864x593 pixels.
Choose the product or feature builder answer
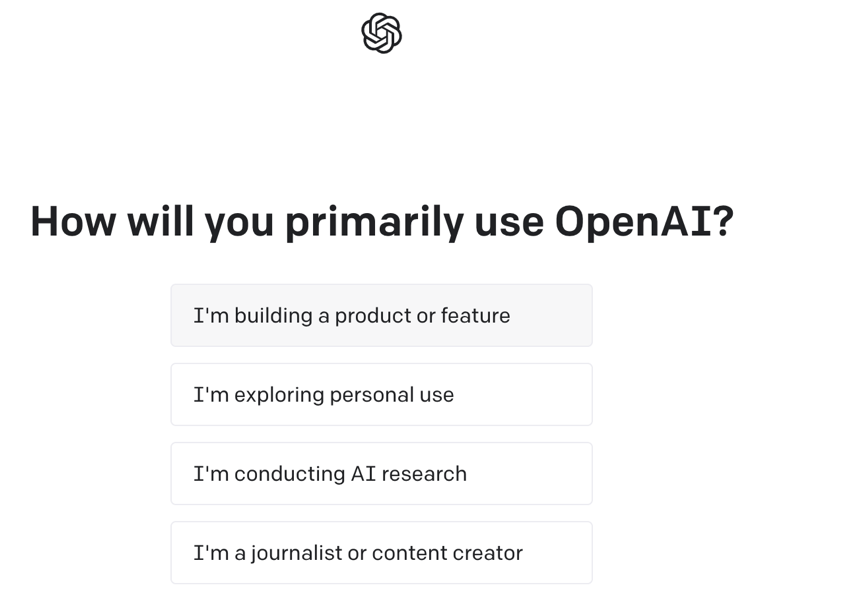[381, 315]
